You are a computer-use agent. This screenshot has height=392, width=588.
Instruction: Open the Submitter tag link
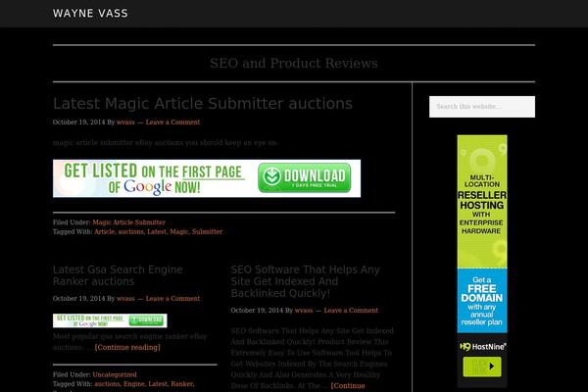click(x=207, y=232)
